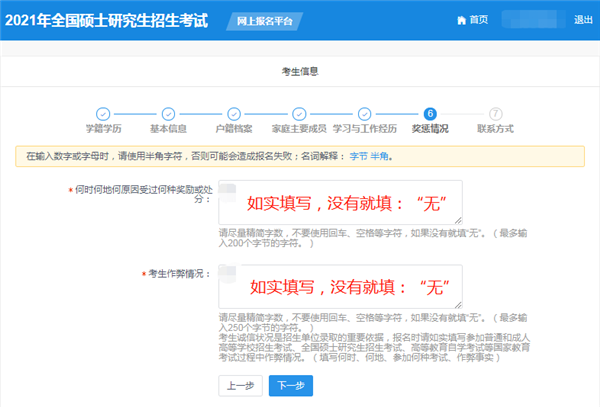The image size is (600, 407).
Task: Click the yellow 半角字符 warning notice
Action: pos(300,156)
